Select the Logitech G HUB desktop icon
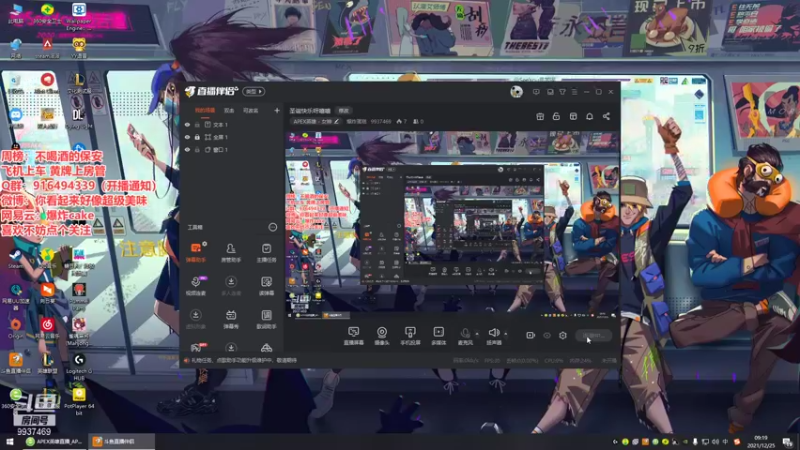 coord(79,366)
